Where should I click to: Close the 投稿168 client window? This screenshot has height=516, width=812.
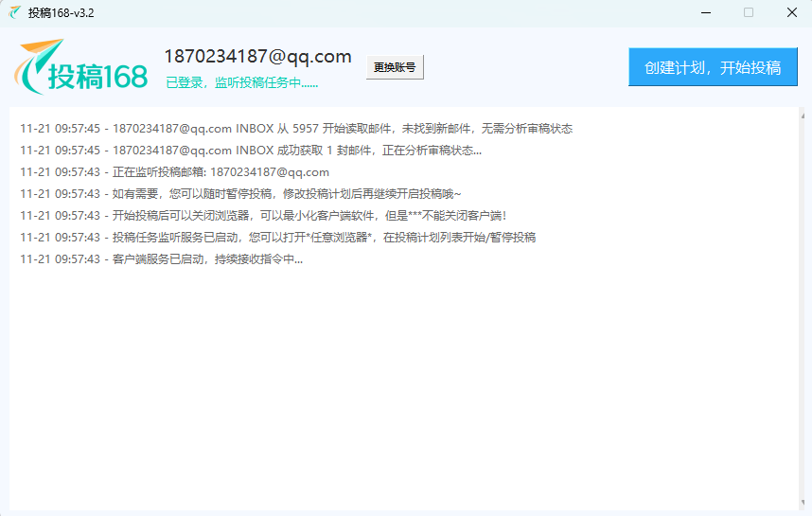791,12
